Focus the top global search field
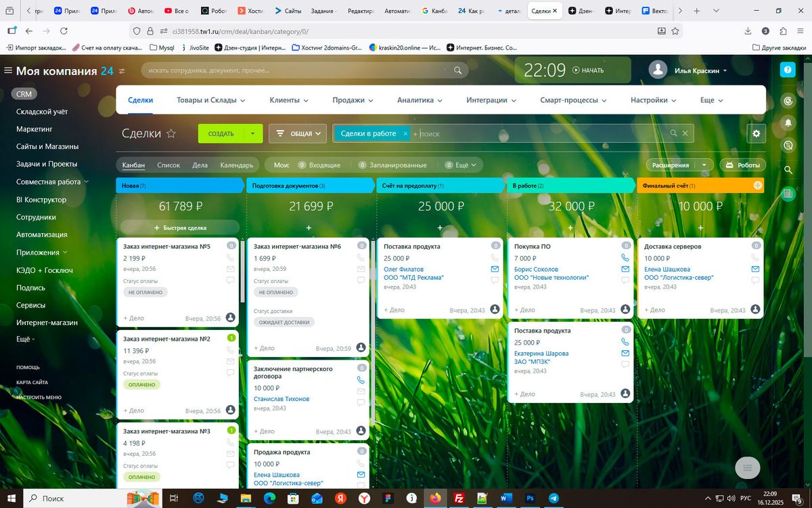The height and width of the screenshot is (508, 812). 304,70
